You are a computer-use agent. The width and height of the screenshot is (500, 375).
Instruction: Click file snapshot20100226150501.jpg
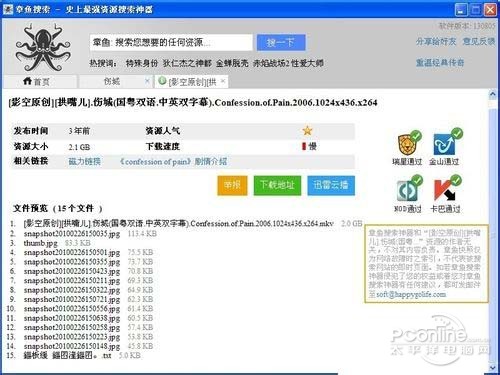tap(72, 252)
